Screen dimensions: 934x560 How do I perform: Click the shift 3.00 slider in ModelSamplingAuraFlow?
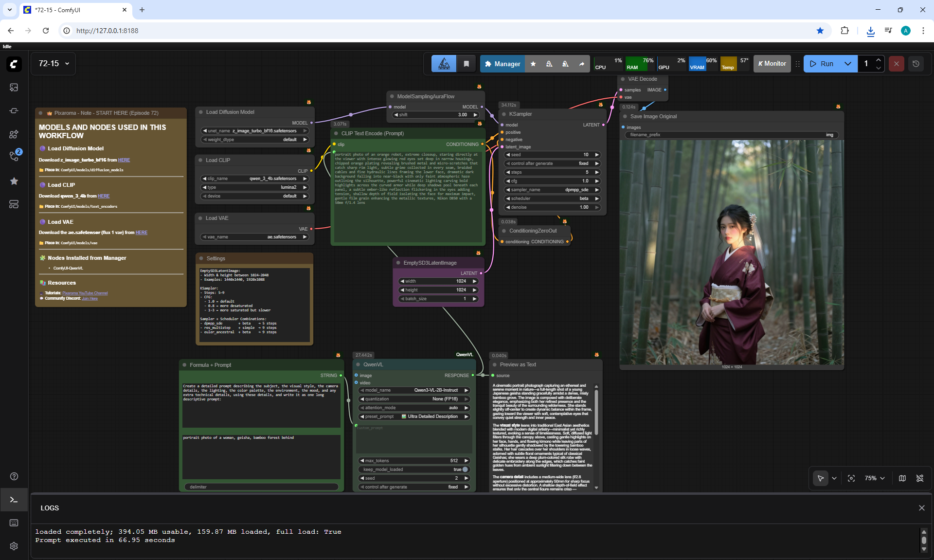click(436, 115)
